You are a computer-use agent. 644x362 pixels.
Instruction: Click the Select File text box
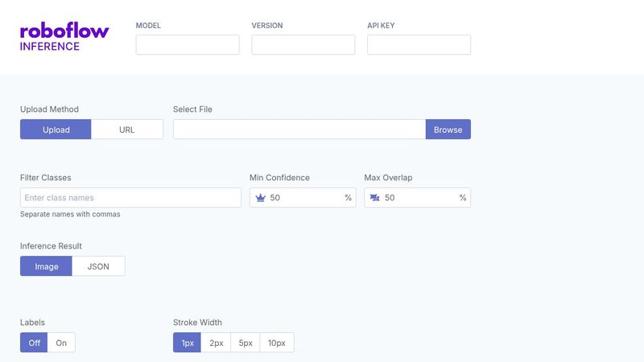pyautogui.click(x=299, y=130)
